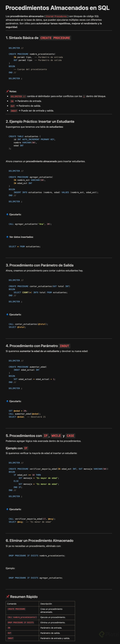Screen dimensions: 120x644
Task: Click the 'SET @edad = 20;' code line
Action: pos(18,411)
